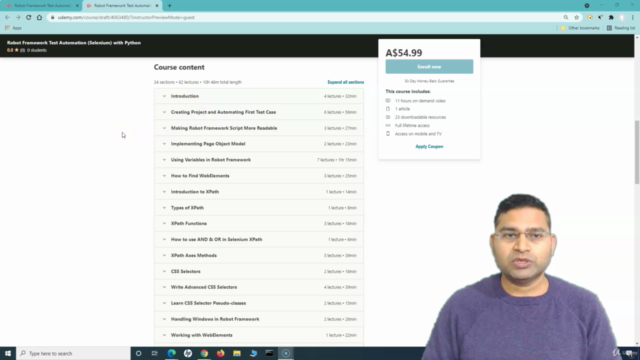Open Chrome three-dot menu
This screenshot has width=640, height=360.
(633, 18)
